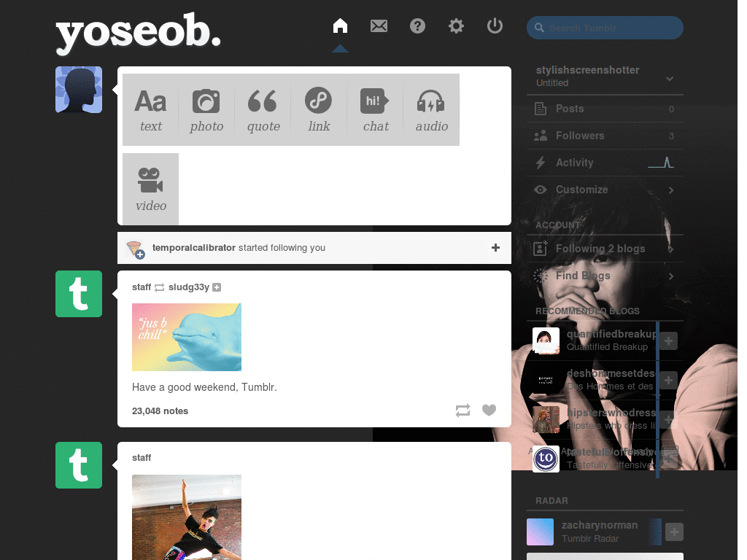Click the plus on temporalcalibrator notification

pyautogui.click(x=495, y=248)
